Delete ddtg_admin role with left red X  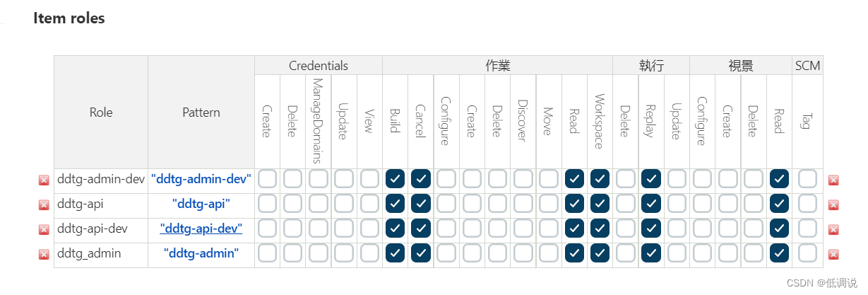coord(44,254)
